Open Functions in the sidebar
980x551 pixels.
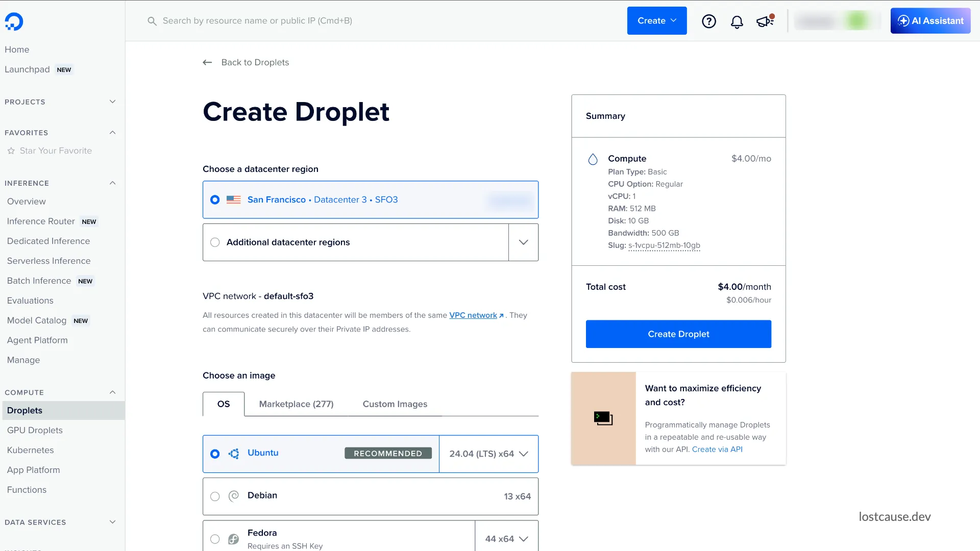pos(27,490)
